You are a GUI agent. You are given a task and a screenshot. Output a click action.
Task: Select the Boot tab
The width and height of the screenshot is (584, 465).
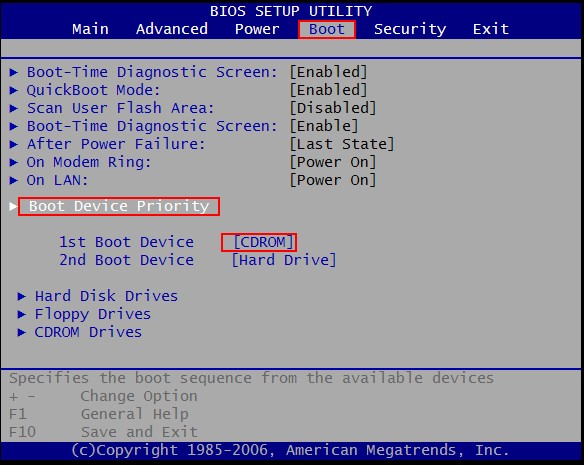coord(327,29)
